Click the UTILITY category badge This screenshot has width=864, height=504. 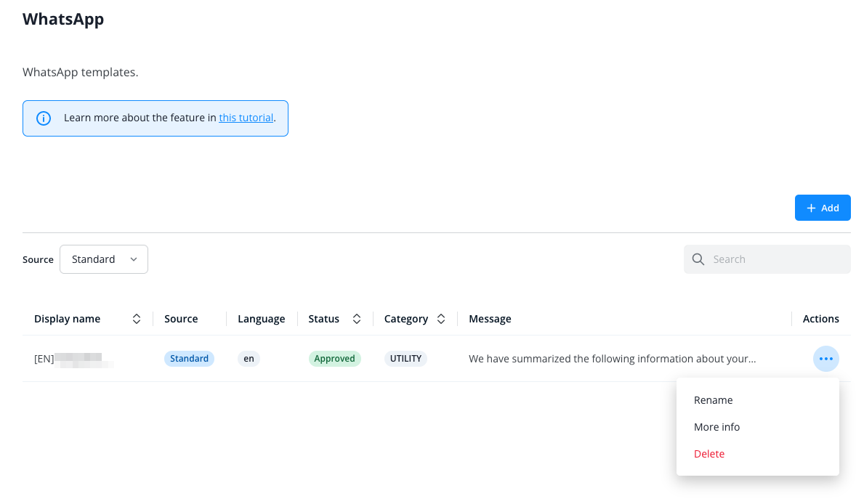pos(405,359)
